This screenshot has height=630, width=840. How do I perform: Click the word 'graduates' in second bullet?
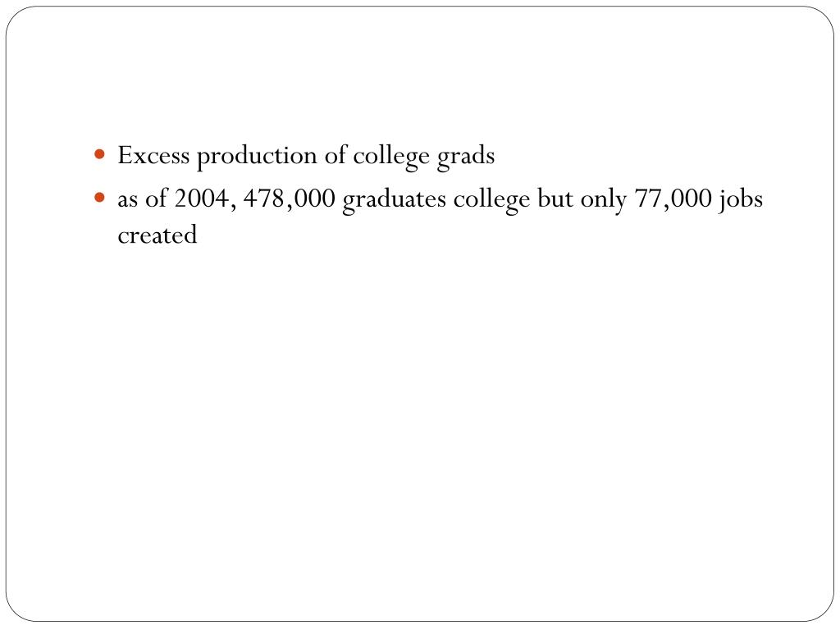click(395, 202)
